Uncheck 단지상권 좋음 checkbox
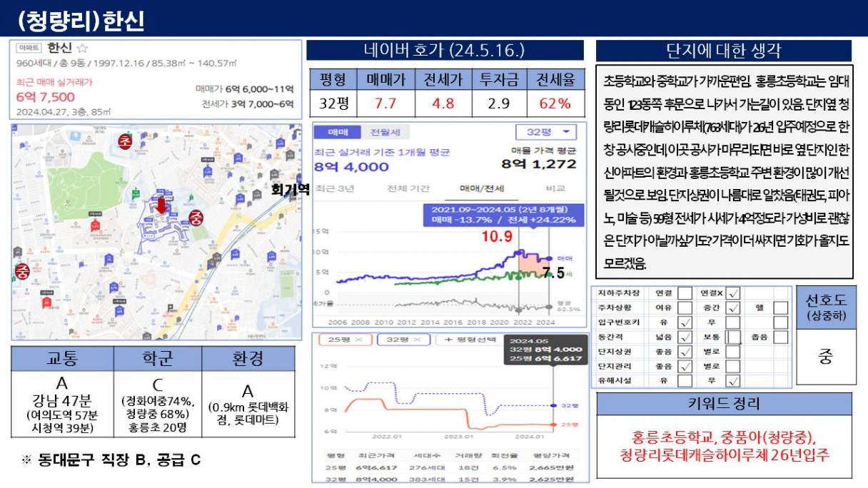 tap(685, 351)
